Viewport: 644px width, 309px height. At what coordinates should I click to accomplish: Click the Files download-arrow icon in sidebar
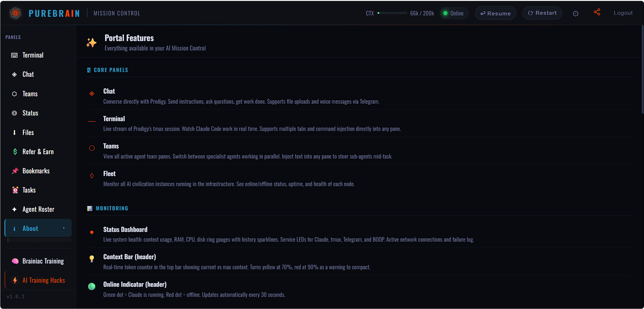click(14, 133)
